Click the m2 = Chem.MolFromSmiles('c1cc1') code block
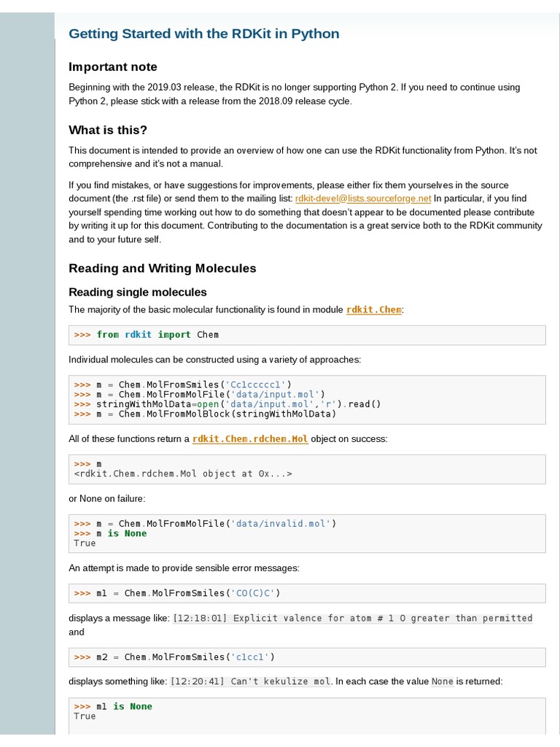Viewport: 560px width, 747px height. click(x=174, y=657)
